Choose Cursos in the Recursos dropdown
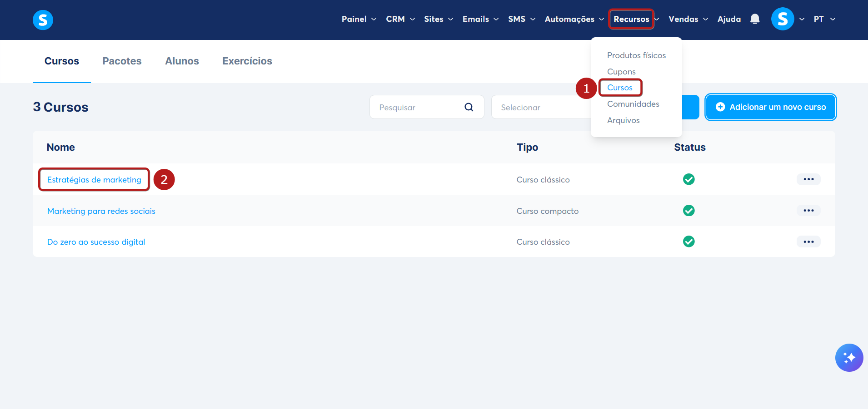Viewport: 868px width, 409px height. (620, 88)
